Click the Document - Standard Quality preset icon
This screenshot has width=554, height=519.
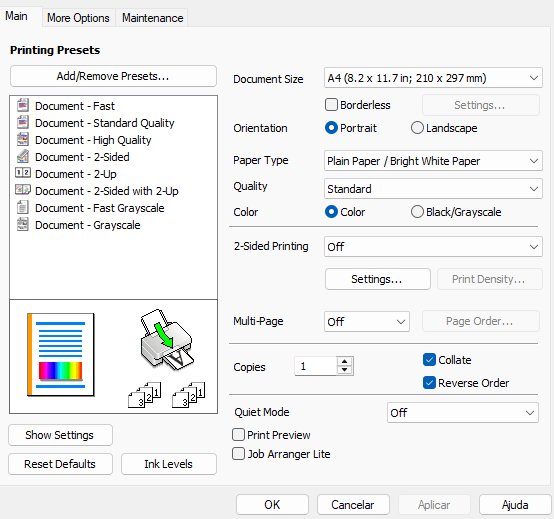tap(23, 122)
